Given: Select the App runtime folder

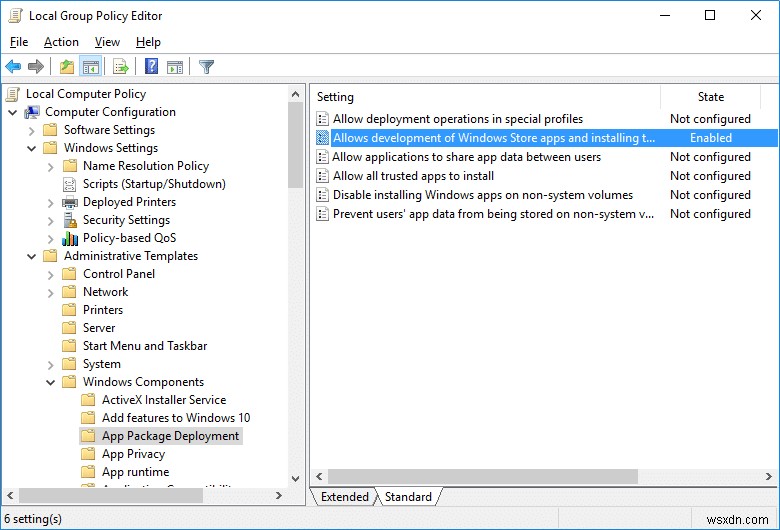Looking at the screenshot, I should pos(135,472).
